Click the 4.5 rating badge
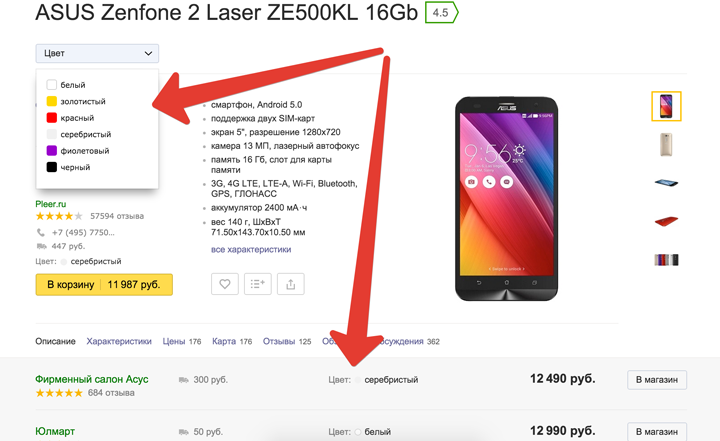720x441 pixels. tap(440, 13)
